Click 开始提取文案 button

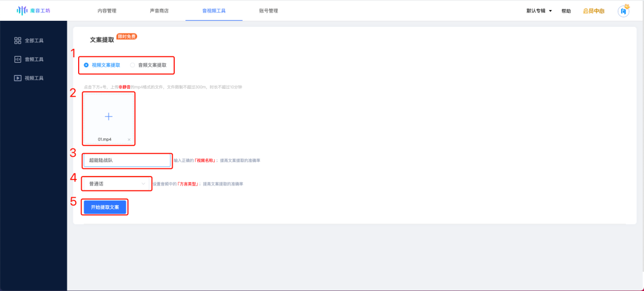pos(105,208)
